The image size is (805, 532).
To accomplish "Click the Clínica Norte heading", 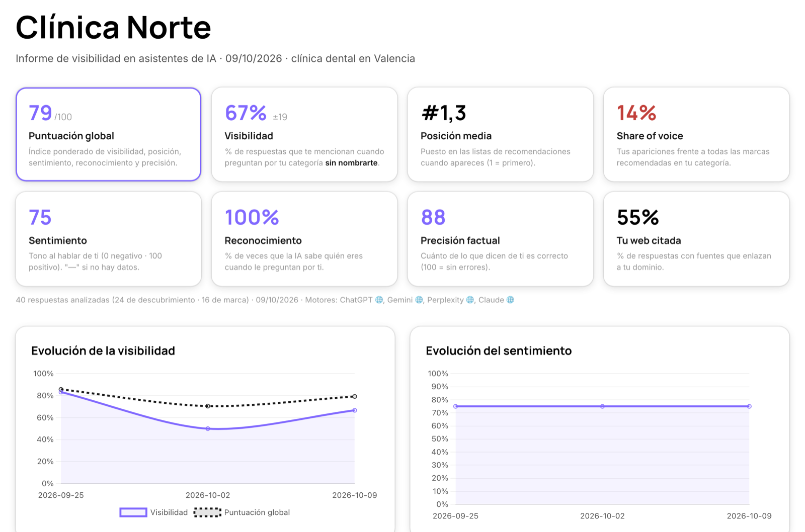I will point(113,27).
